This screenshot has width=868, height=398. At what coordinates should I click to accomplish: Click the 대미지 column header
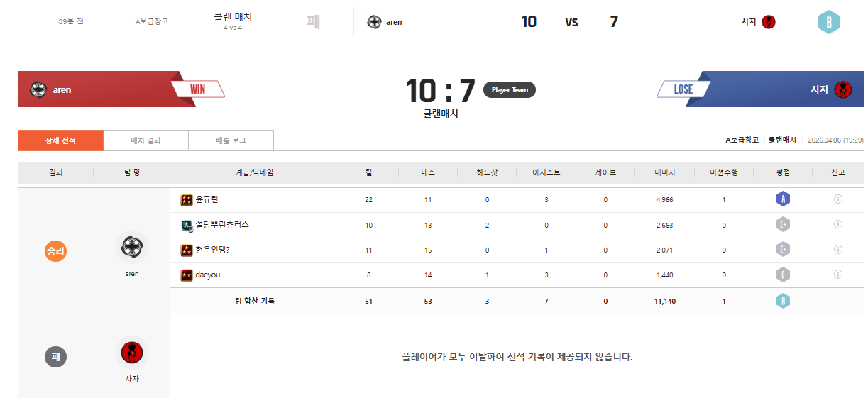tap(664, 172)
